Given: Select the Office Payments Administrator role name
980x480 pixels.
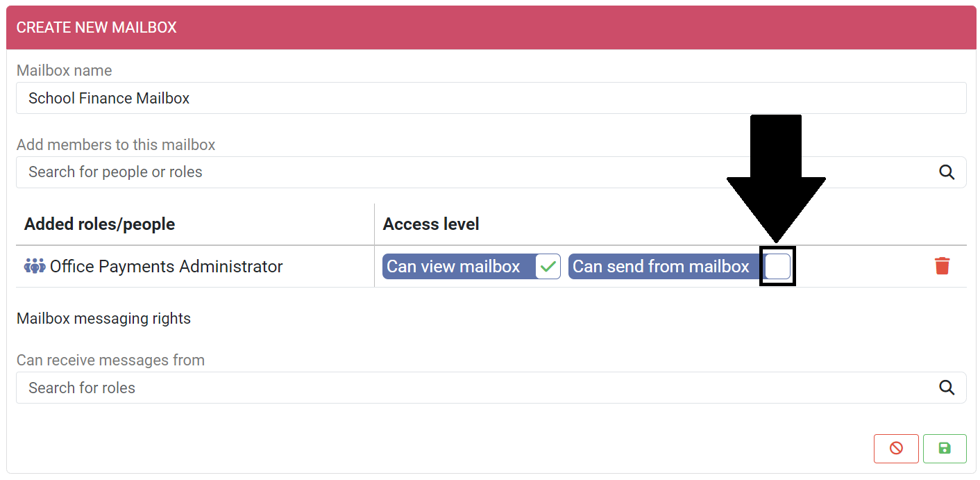Looking at the screenshot, I should coord(167,266).
